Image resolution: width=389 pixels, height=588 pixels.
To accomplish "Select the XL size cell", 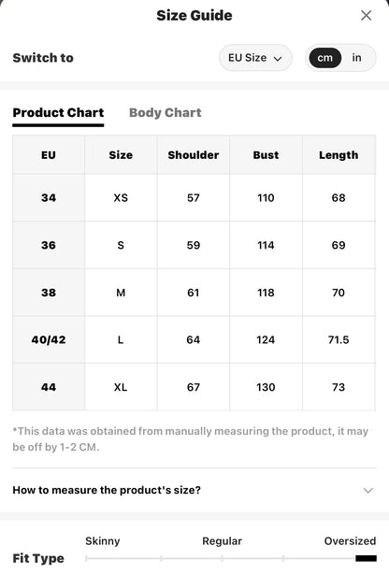I will click(121, 387).
